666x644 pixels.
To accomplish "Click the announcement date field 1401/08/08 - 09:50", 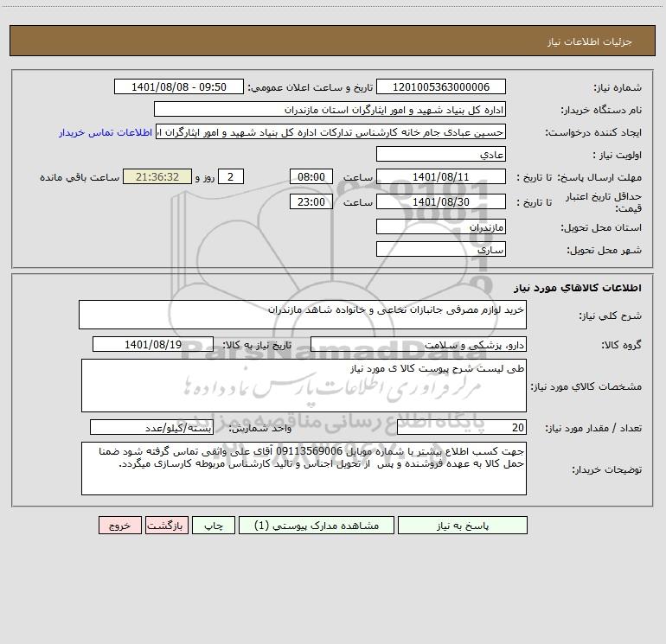I will tap(179, 86).
